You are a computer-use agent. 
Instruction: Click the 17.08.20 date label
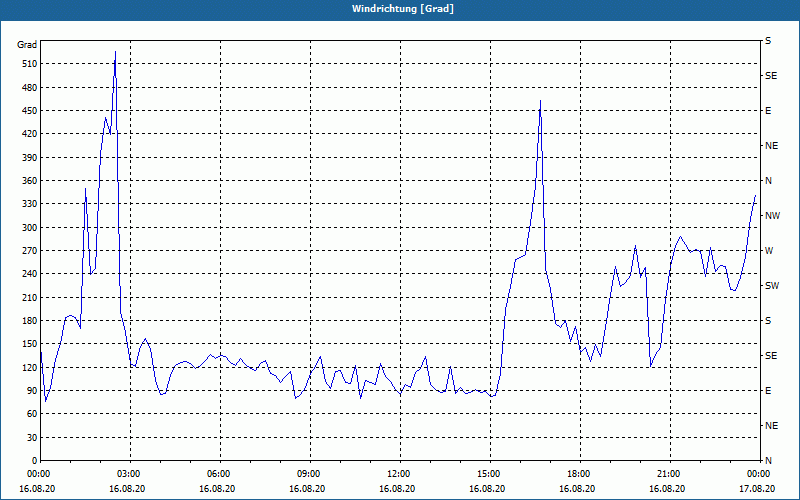tap(757, 489)
